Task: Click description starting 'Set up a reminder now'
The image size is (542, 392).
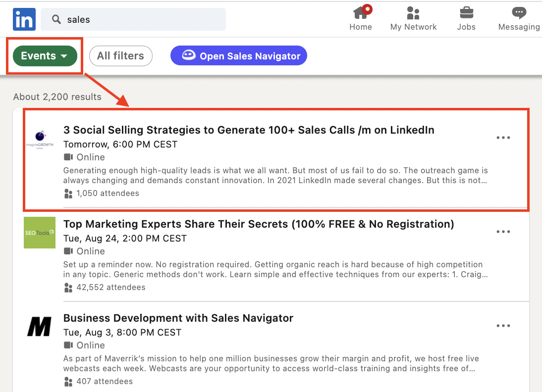Action: click(x=275, y=269)
